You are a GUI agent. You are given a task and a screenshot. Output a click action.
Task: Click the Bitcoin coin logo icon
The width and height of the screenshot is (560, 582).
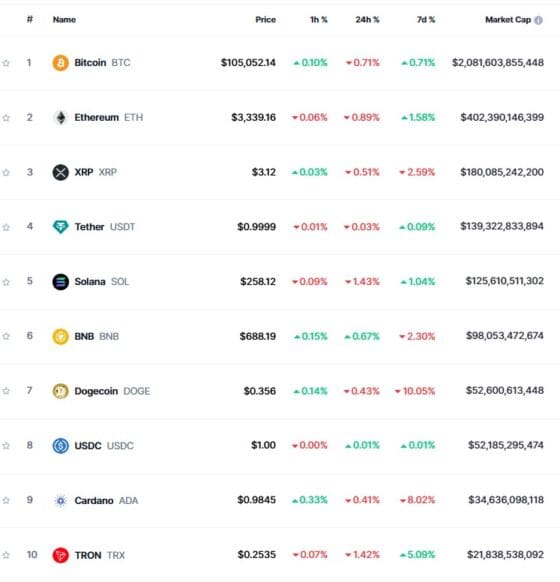pyautogui.click(x=60, y=63)
